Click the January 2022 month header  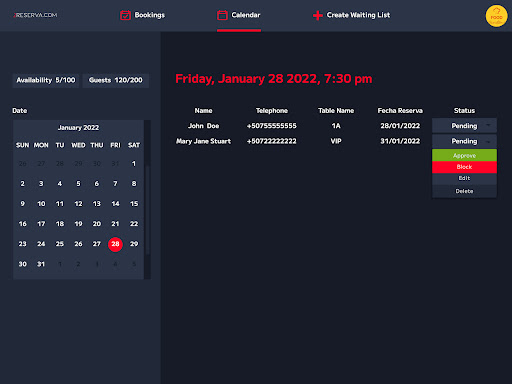(x=78, y=128)
